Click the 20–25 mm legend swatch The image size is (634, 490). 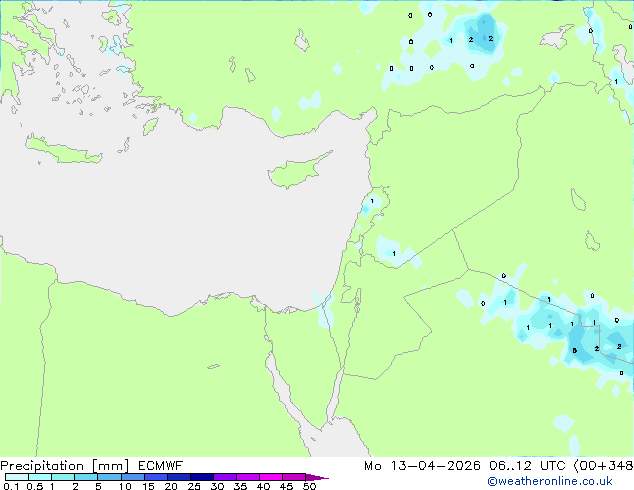point(178,477)
